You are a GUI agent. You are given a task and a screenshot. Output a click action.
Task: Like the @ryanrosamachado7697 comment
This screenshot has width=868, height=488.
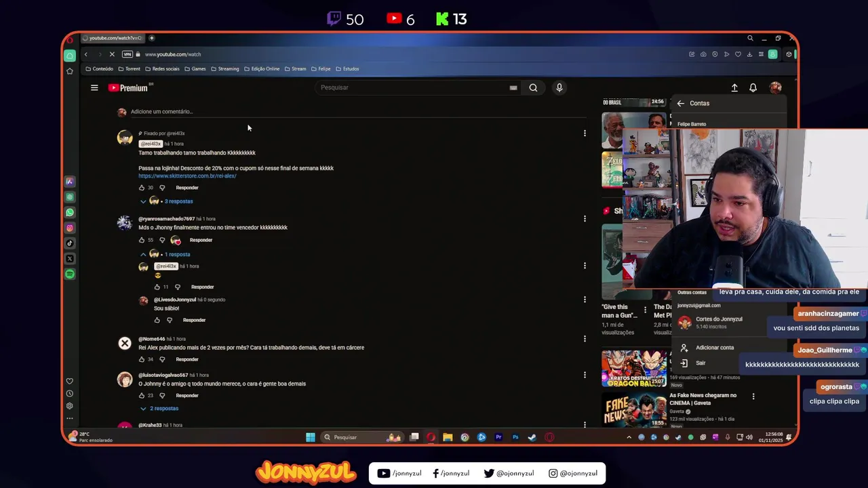[x=142, y=240]
